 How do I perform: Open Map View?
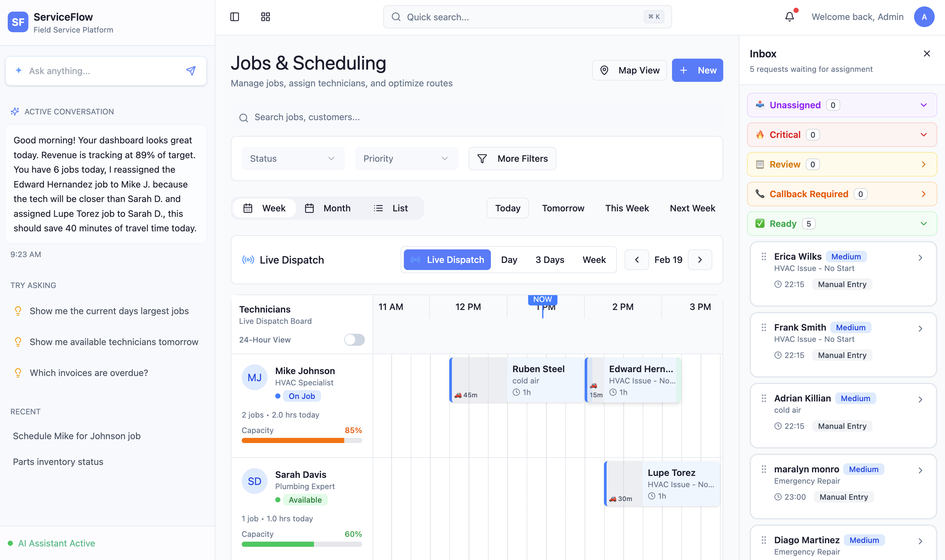pyautogui.click(x=629, y=70)
